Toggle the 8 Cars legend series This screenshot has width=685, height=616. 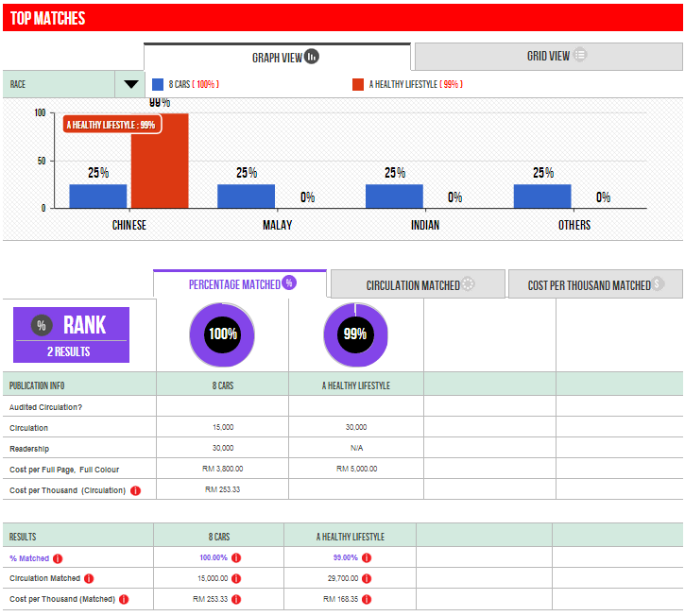pos(185,84)
